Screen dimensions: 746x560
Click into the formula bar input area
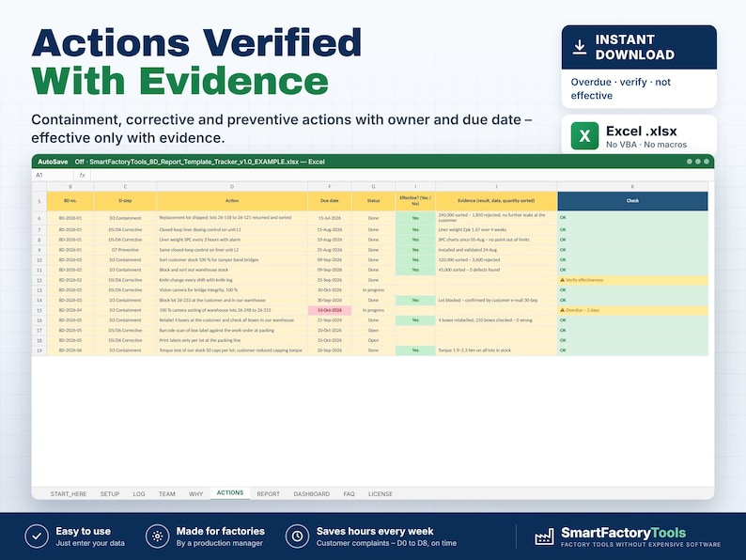(x=401, y=175)
